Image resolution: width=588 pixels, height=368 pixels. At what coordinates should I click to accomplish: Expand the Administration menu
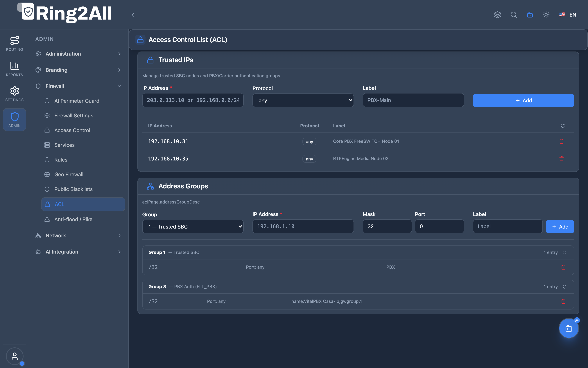point(78,54)
